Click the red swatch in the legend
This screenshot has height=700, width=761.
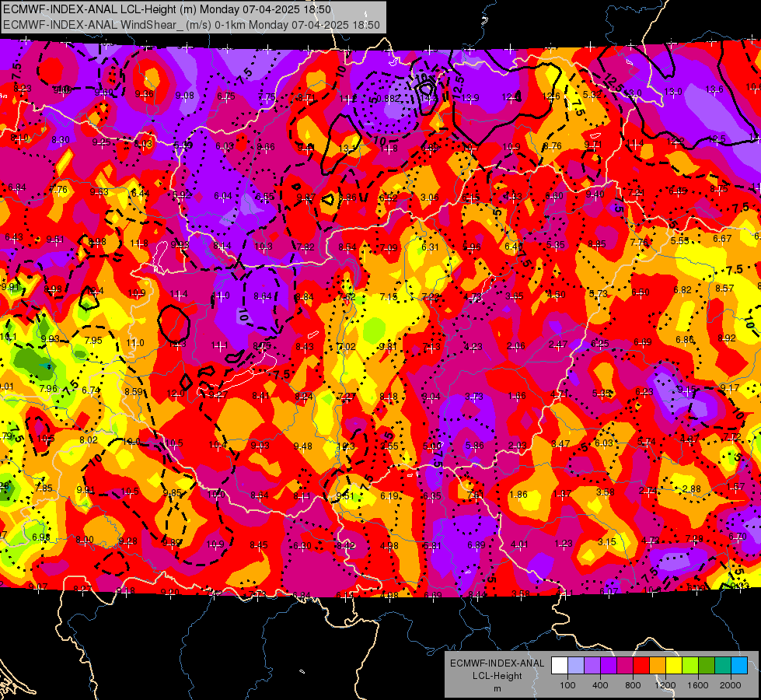coord(641,666)
